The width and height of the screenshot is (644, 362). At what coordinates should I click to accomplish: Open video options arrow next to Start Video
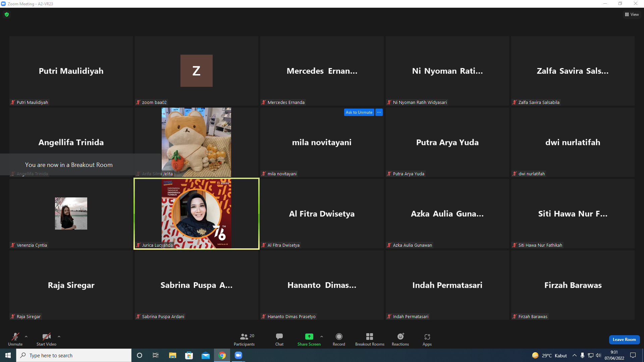[x=59, y=337]
